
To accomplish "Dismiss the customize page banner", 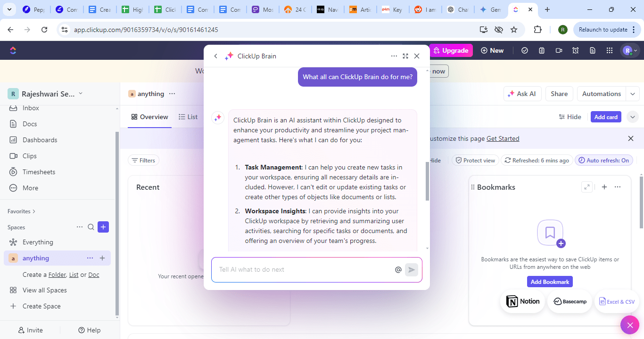I will click(x=631, y=138).
